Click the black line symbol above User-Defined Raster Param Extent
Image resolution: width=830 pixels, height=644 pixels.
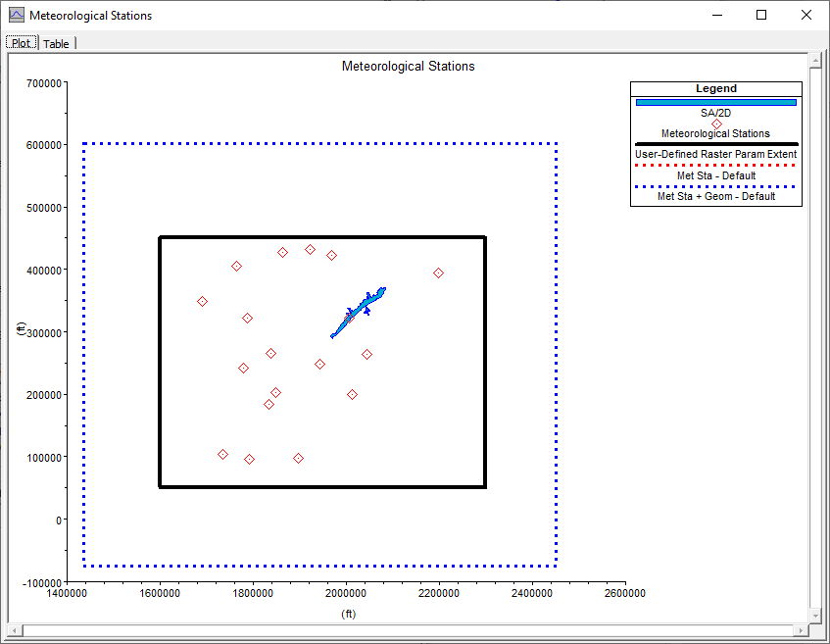(x=716, y=144)
